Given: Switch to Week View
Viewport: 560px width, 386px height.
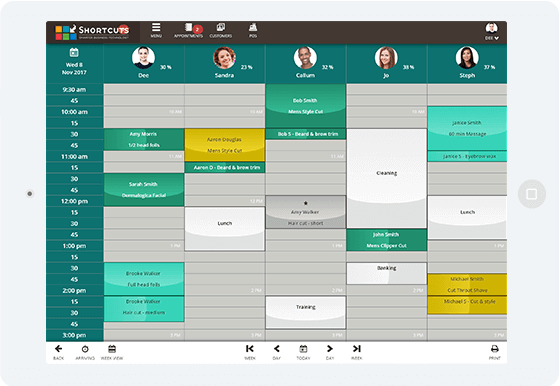Looking at the screenshot, I should pos(112,352).
